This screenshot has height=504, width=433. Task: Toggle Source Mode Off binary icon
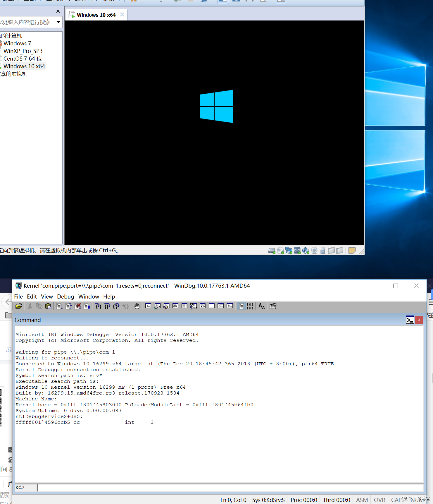pyautogui.click(x=250, y=306)
